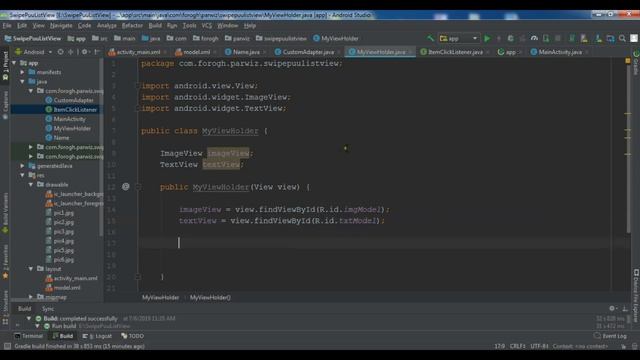Switch to activity_main.xml editor tab
This screenshot has width=640, height=360.
[x=138, y=52]
